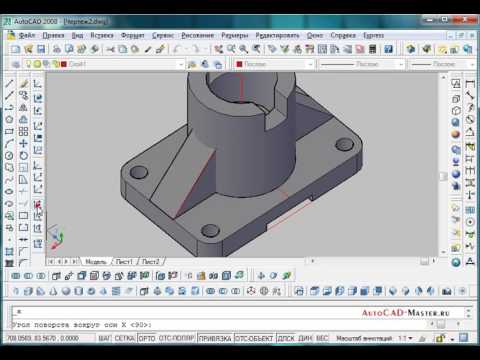Toggle ШАГ snap mode in status bar
The height and width of the screenshot is (360, 480).
[104, 338]
